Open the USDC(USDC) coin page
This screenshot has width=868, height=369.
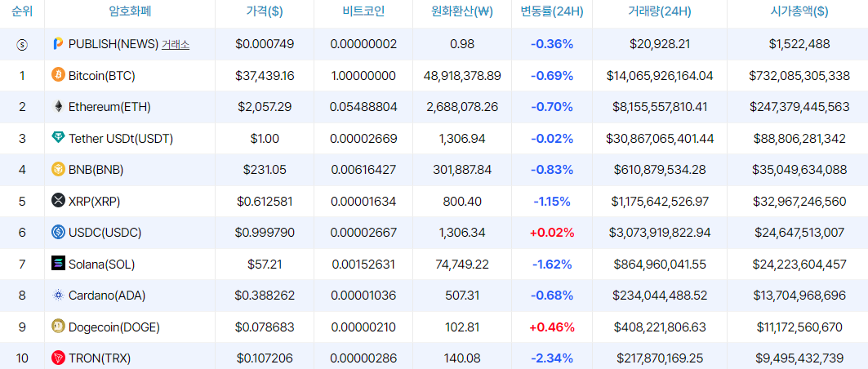pyautogui.click(x=105, y=233)
